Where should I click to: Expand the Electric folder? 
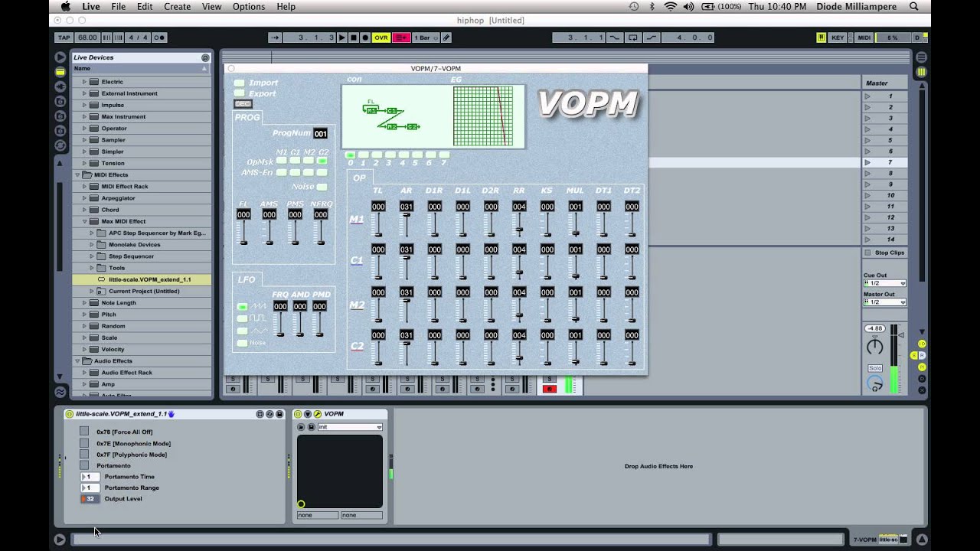pyautogui.click(x=84, y=82)
